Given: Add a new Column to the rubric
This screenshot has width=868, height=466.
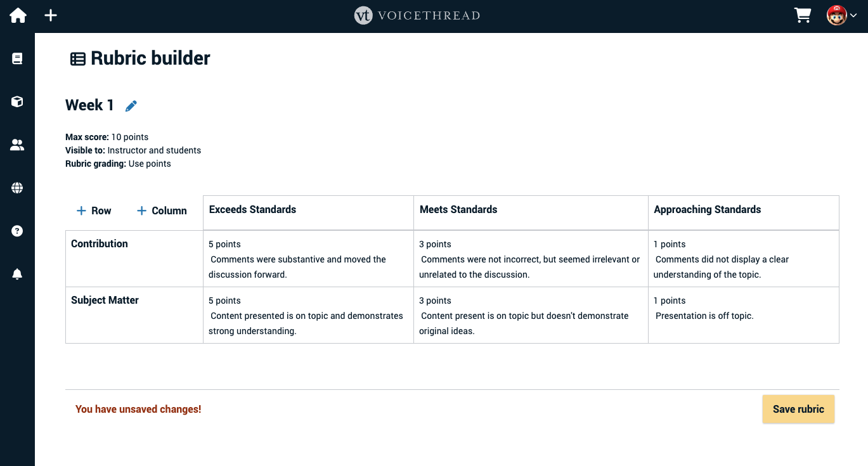Looking at the screenshot, I should (x=162, y=210).
